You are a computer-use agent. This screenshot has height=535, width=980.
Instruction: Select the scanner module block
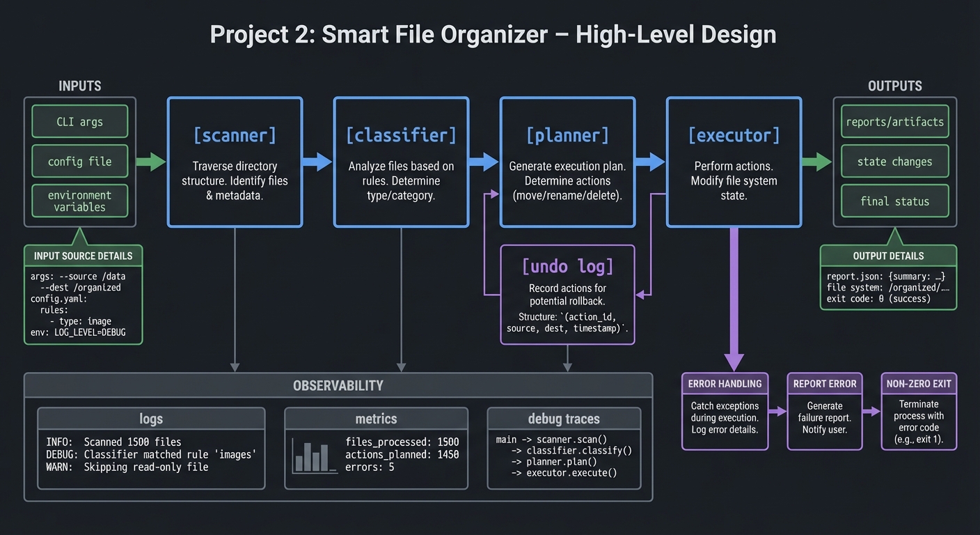(x=235, y=162)
